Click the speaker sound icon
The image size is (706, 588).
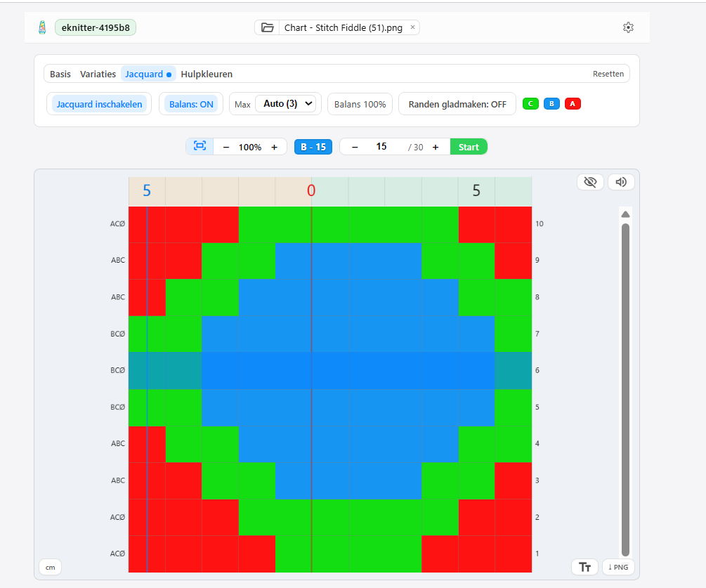click(621, 182)
